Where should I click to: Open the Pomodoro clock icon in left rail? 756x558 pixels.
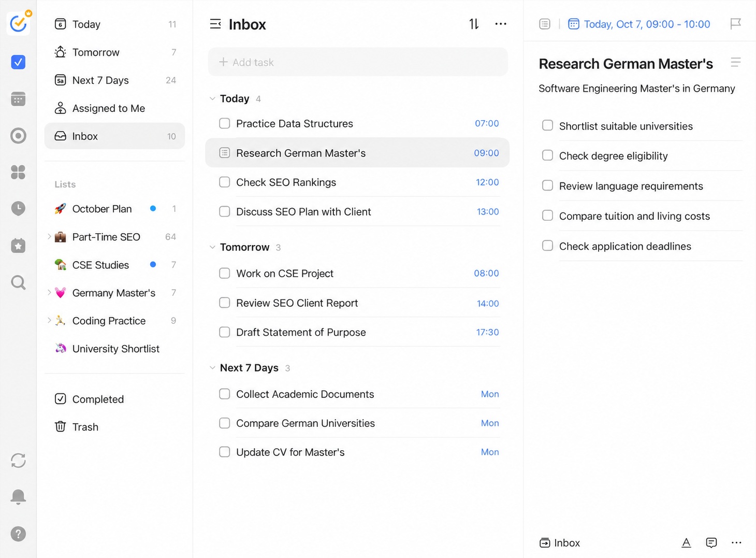[x=18, y=208]
